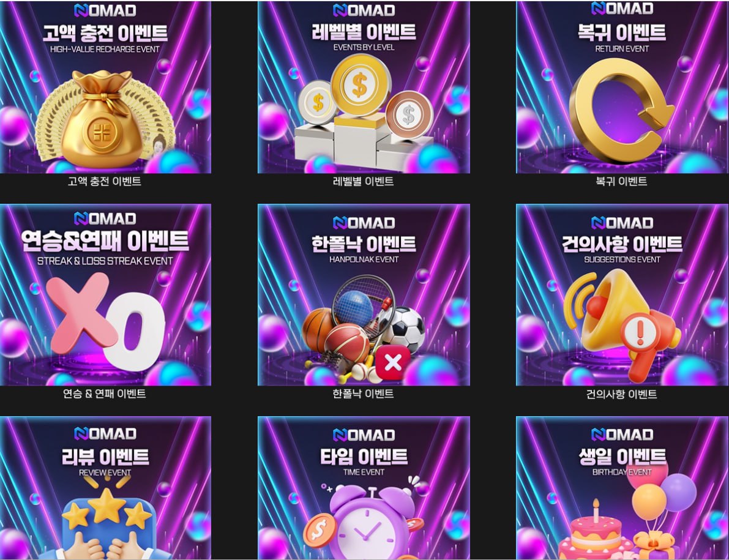The image size is (729, 560).
Task: Open the HIGH-VALUE RECHARGE EVENT banner
Action: 105,49
